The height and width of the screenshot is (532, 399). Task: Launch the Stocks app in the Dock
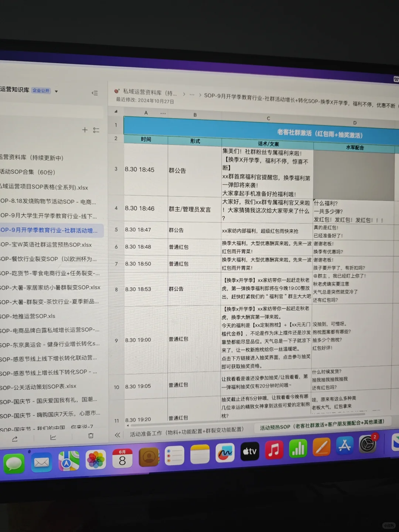(x=298, y=449)
